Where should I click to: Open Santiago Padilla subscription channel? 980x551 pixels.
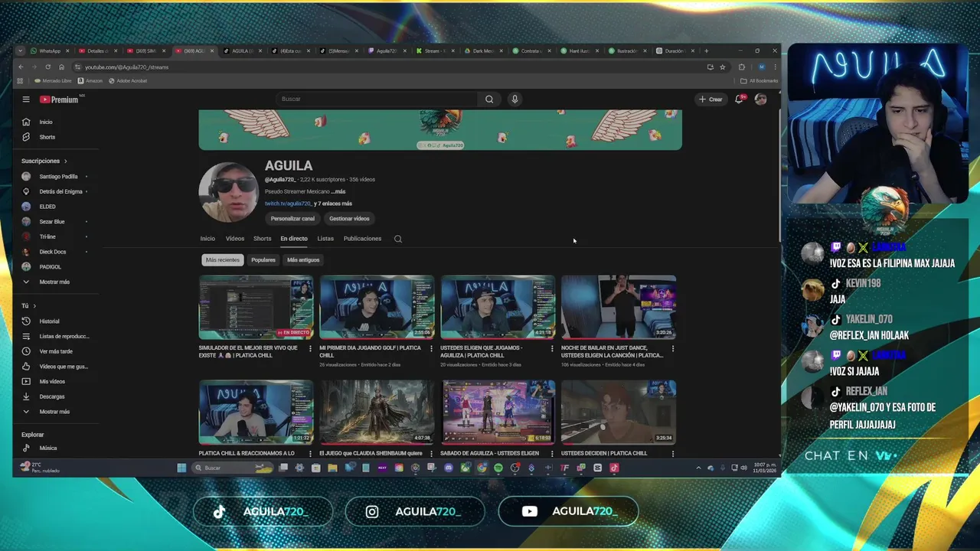pos(54,177)
